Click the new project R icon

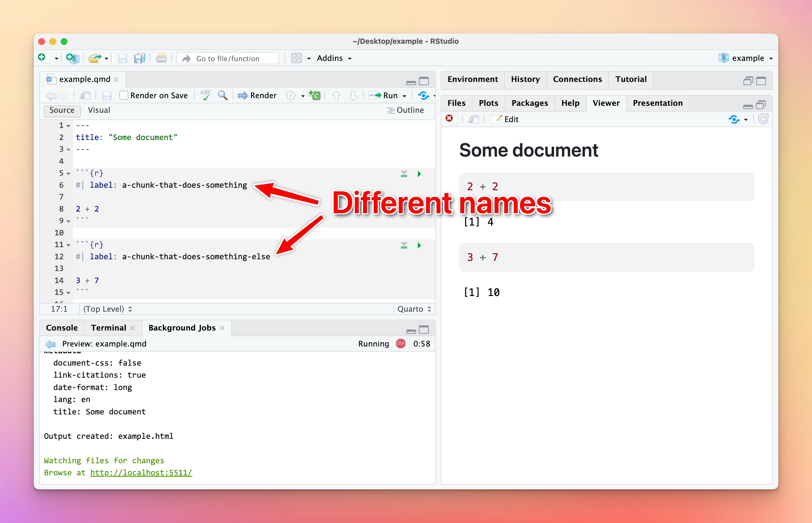coord(73,58)
